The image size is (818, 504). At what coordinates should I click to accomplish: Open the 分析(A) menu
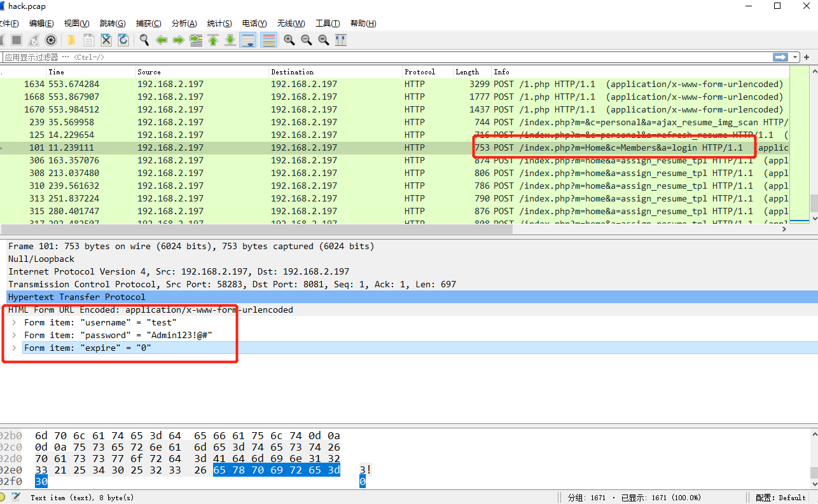(x=184, y=24)
